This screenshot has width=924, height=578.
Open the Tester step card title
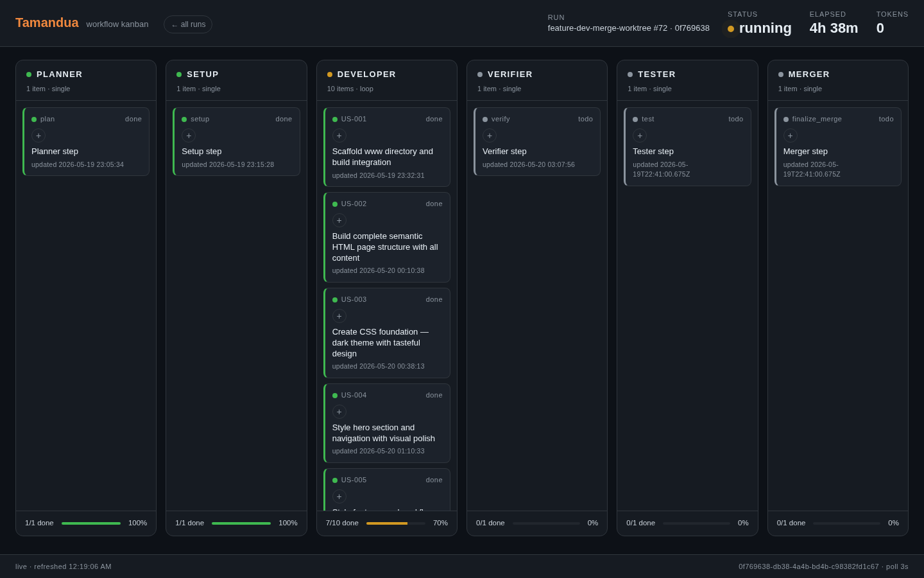(x=653, y=152)
